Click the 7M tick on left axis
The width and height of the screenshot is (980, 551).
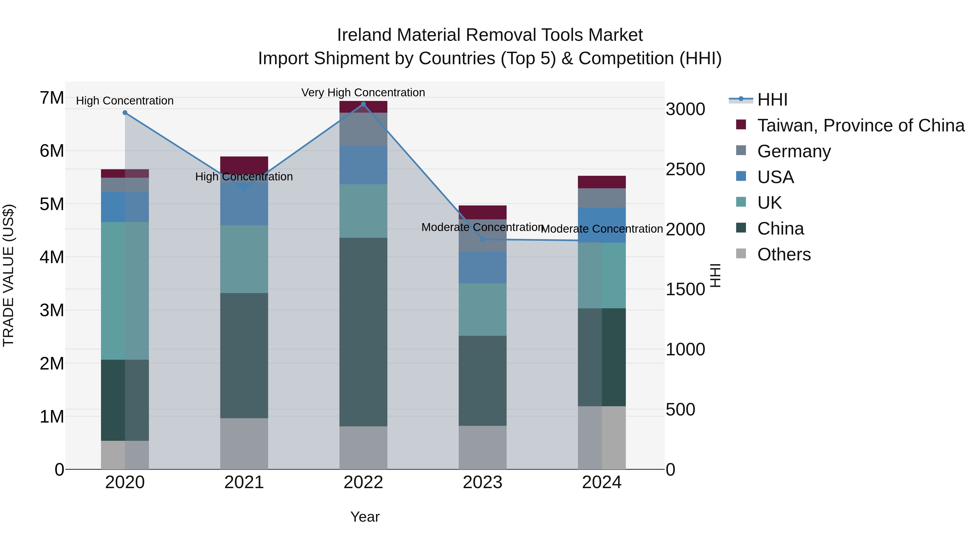pyautogui.click(x=52, y=98)
